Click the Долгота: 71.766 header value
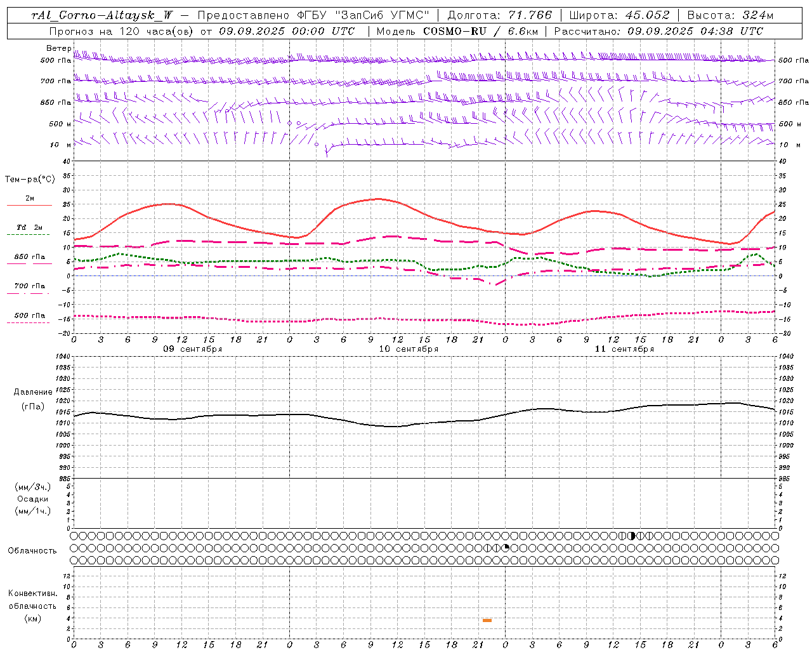Screen dimensions: 812x650 click(x=500, y=15)
